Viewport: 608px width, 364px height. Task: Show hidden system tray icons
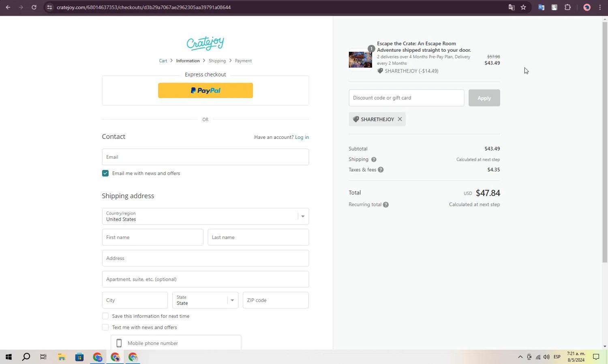click(520, 357)
